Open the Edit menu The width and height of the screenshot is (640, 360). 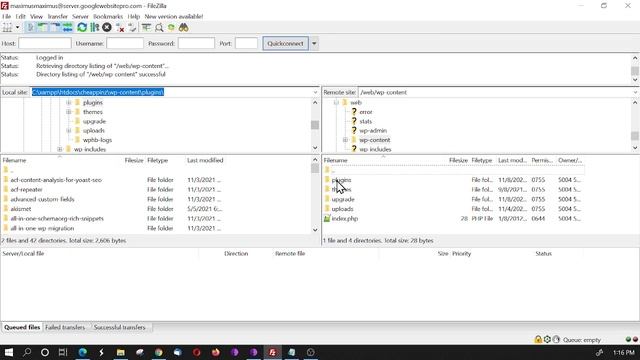(x=20, y=16)
